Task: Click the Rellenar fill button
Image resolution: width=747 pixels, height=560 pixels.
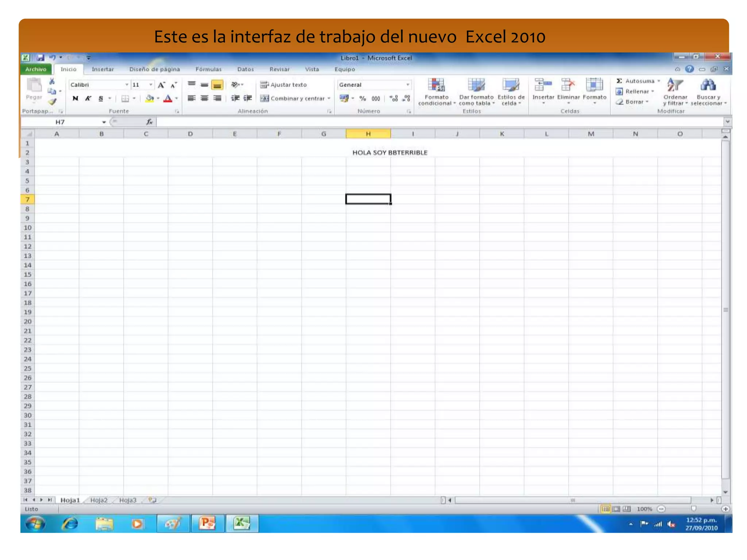Action: tap(635, 92)
